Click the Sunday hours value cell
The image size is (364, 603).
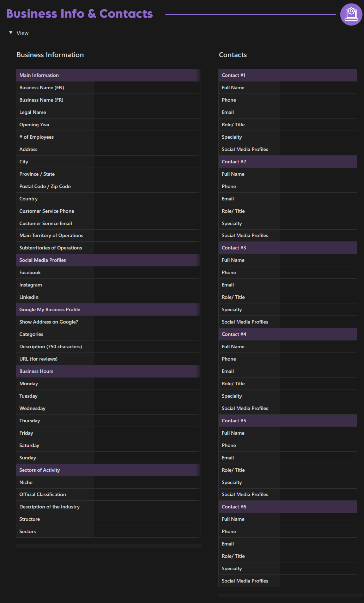tap(147, 458)
